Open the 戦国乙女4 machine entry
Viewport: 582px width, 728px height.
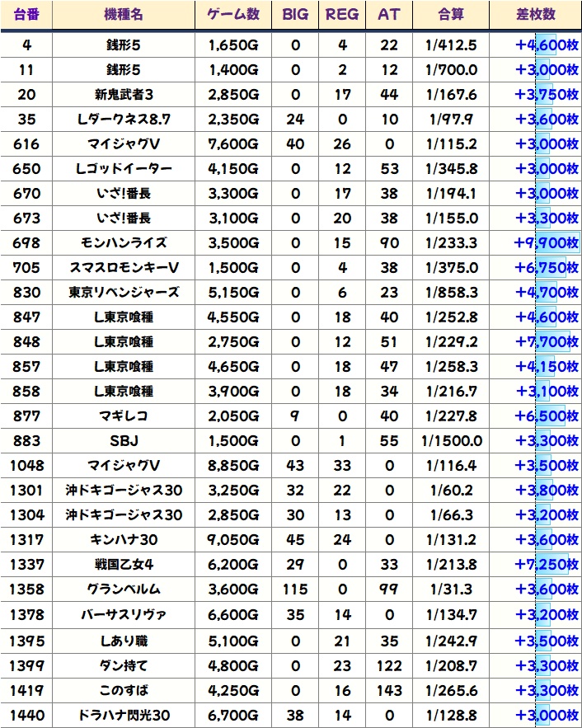(x=123, y=565)
